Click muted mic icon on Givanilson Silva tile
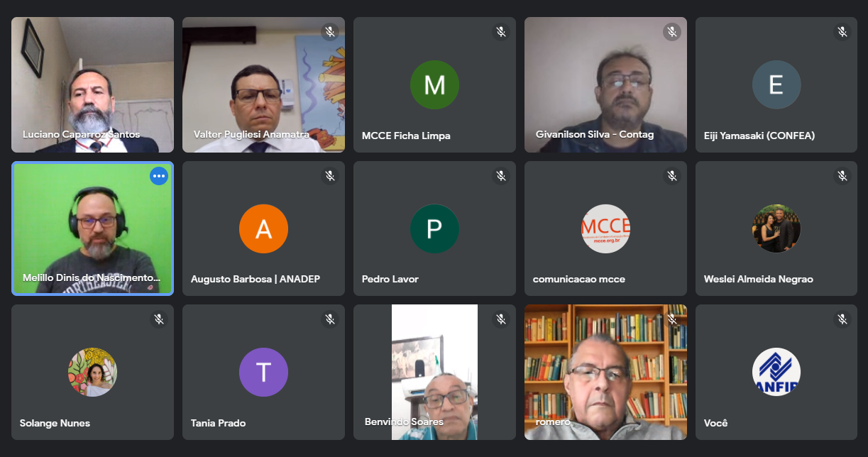This screenshot has height=457, width=868. click(671, 32)
